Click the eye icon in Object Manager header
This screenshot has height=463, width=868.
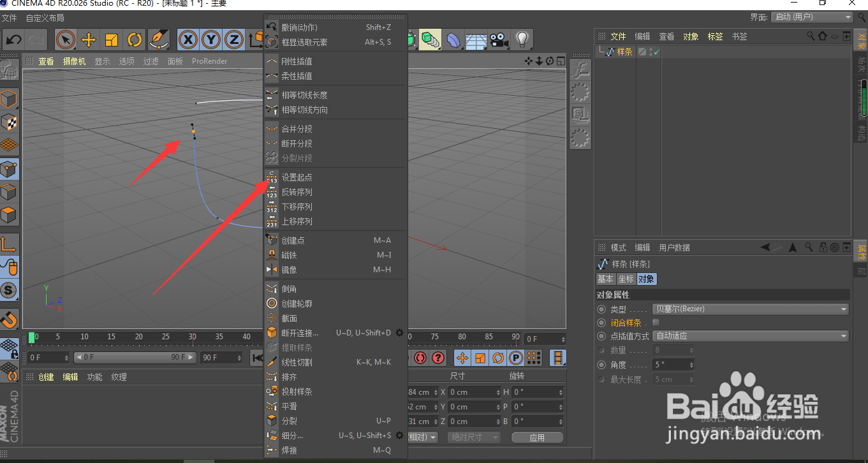tap(835, 36)
